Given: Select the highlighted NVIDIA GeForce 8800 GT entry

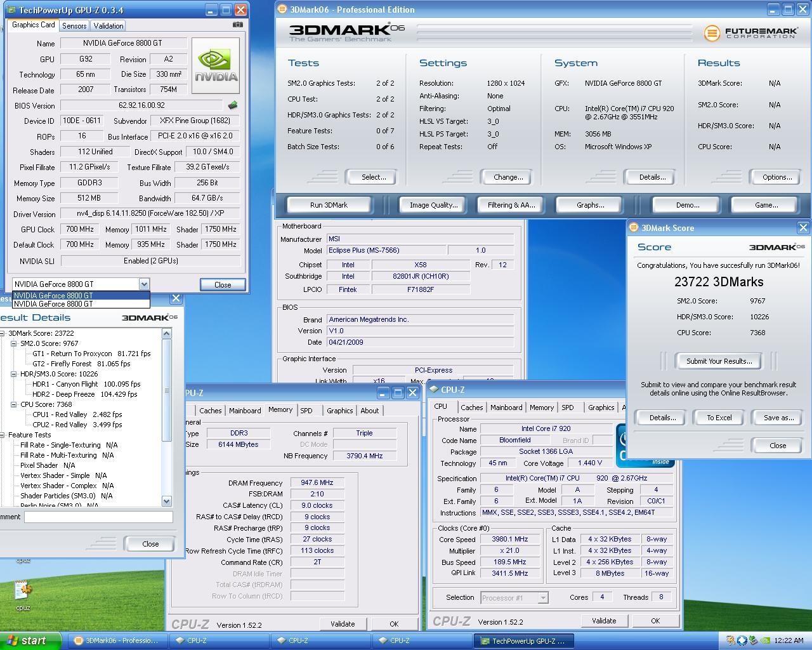Looking at the screenshot, I should click(81, 295).
